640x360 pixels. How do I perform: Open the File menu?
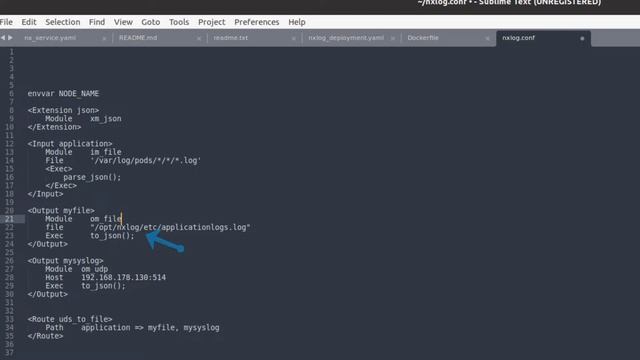pyautogui.click(x=6, y=22)
